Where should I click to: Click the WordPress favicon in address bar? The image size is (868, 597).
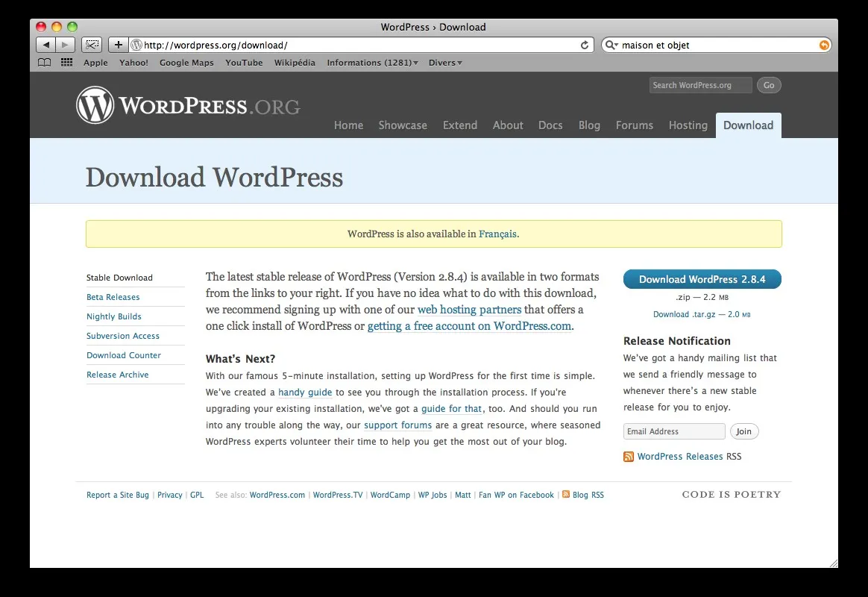(x=136, y=45)
